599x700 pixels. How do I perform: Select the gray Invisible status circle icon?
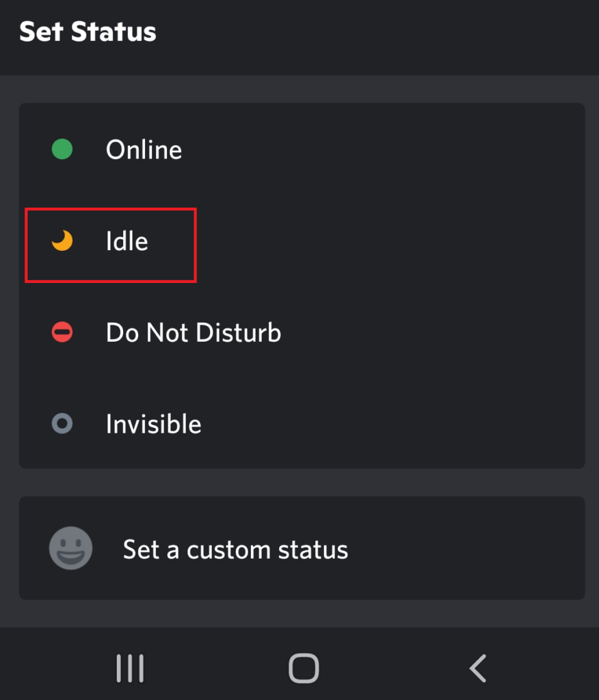61,424
